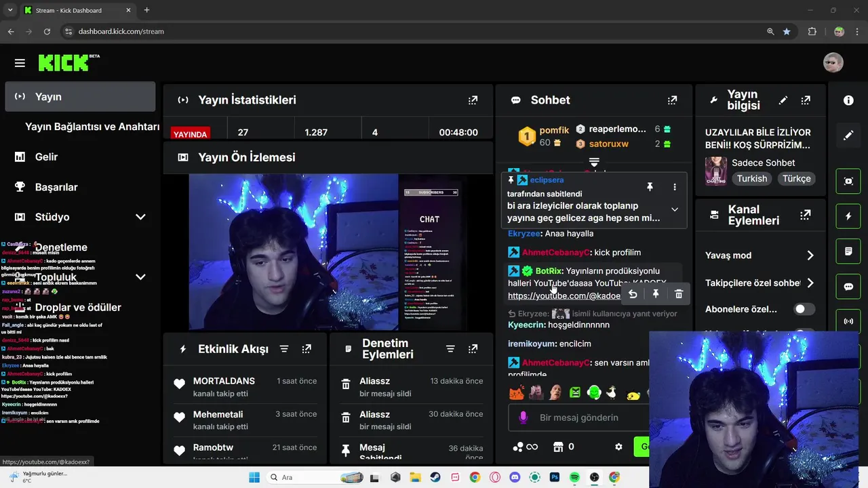Viewport: 868px width, 488px height.
Task: Click the stream preview video
Action: pyautogui.click(x=328, y=252)
